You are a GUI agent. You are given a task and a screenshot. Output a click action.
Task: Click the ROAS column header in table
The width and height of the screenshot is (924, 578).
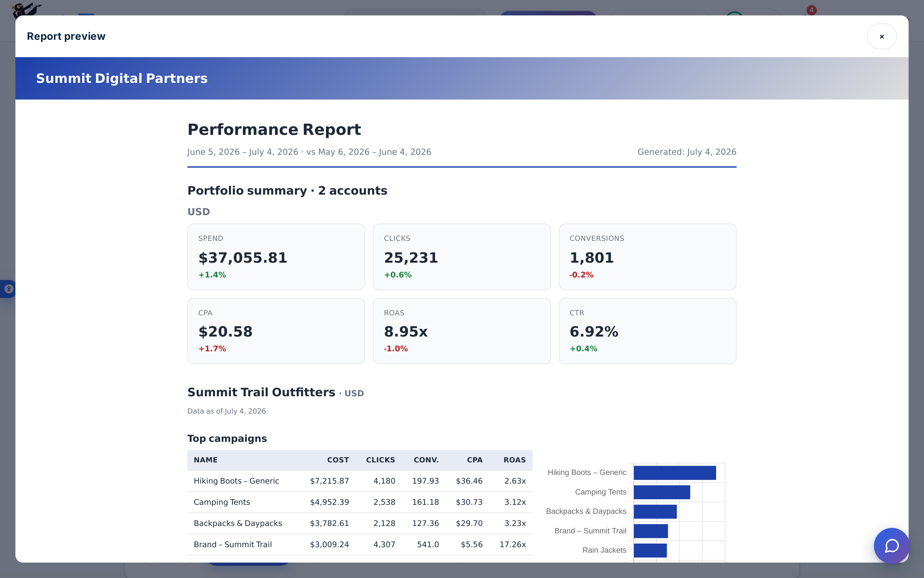pos(514,460)
